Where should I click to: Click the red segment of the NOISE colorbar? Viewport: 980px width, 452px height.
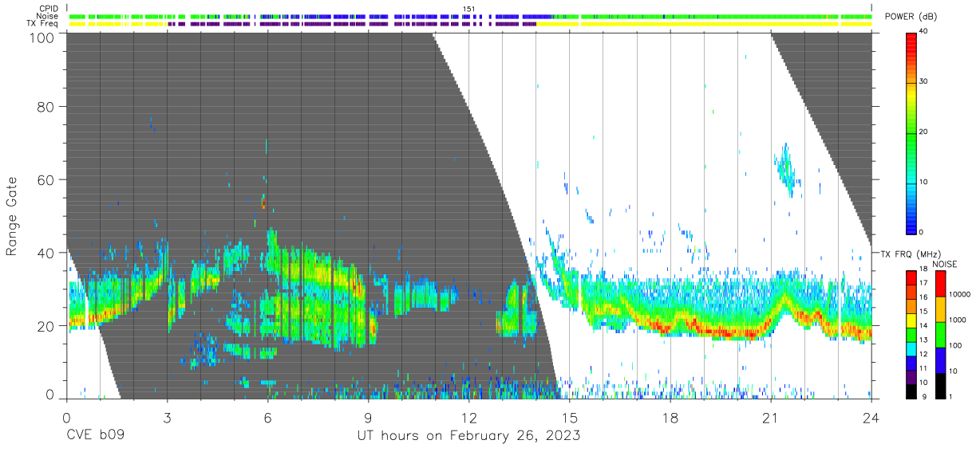(941, 284)
